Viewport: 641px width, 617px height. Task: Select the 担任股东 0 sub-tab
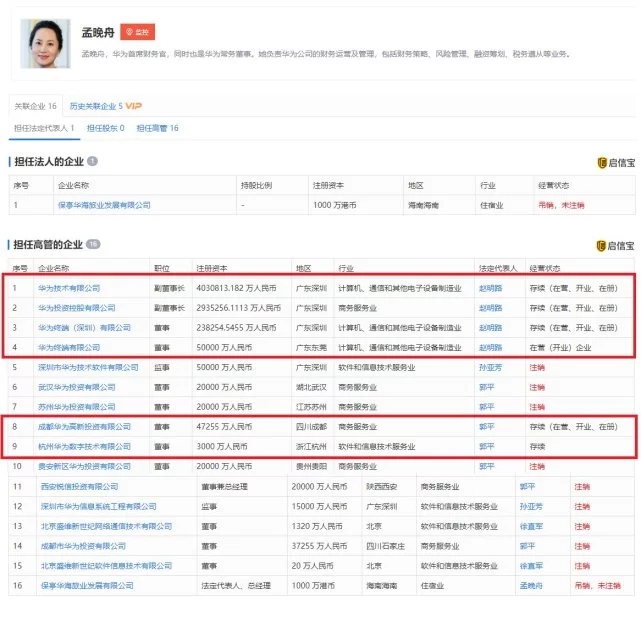click(x=105, y=128)
